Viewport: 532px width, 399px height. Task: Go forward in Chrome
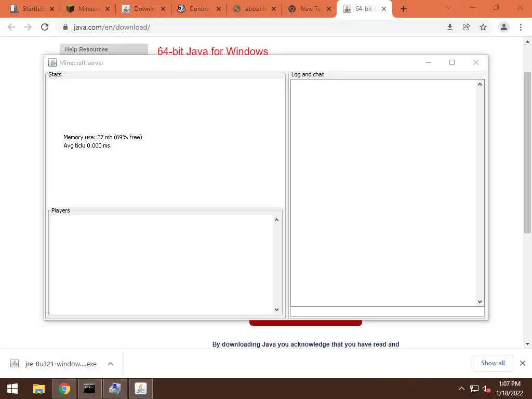tap(28, 27)
